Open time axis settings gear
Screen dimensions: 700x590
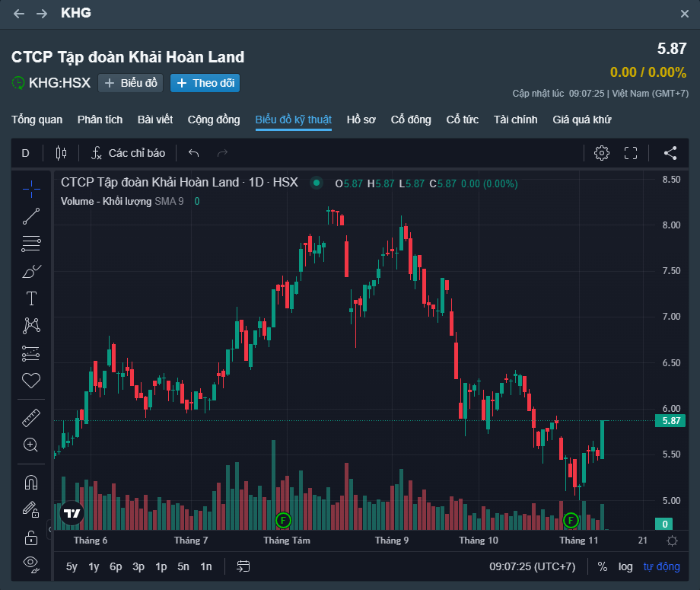pos(672,541)
